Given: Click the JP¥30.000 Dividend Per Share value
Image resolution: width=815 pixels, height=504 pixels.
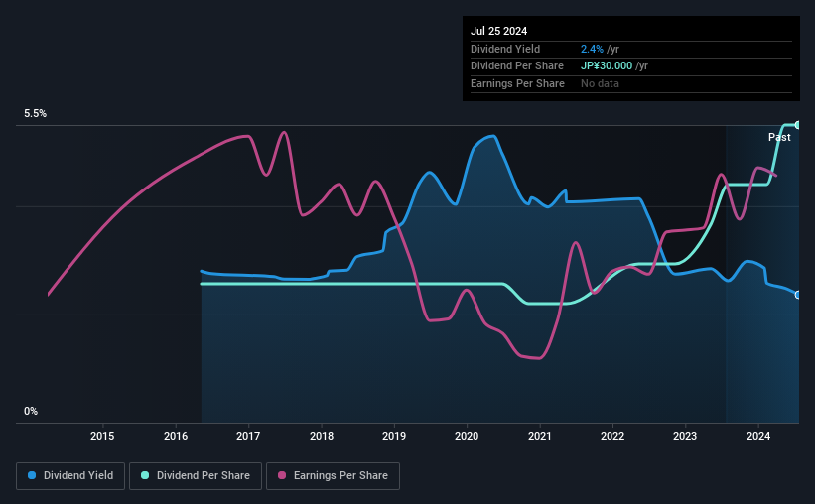Looking at the screenshot, I should (x=607, y=66).
